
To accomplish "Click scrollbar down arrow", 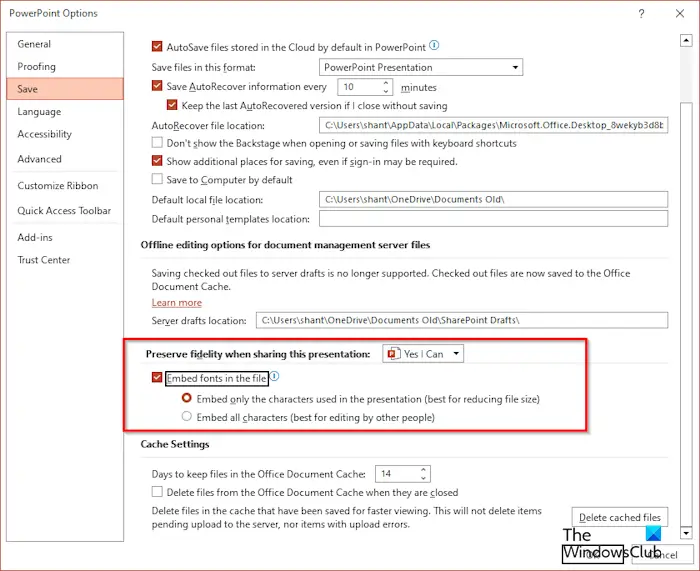I will tap(686, 533).
